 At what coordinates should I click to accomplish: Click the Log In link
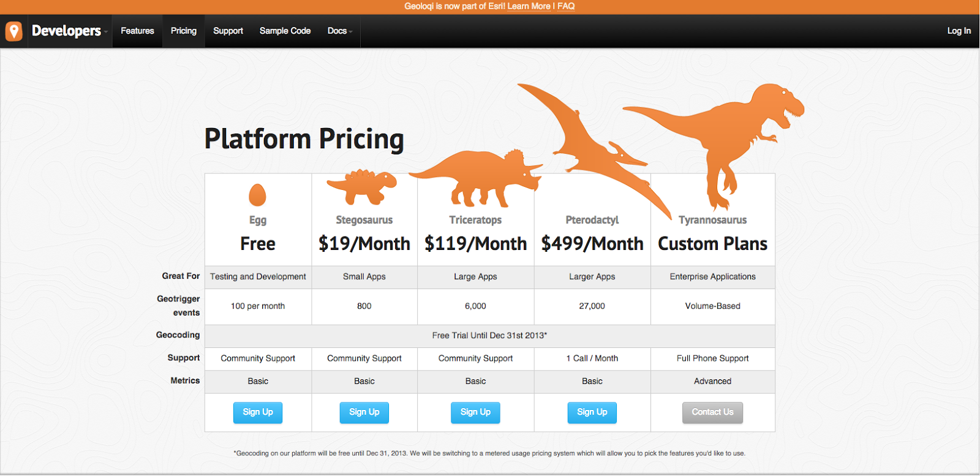coord(959,31)
